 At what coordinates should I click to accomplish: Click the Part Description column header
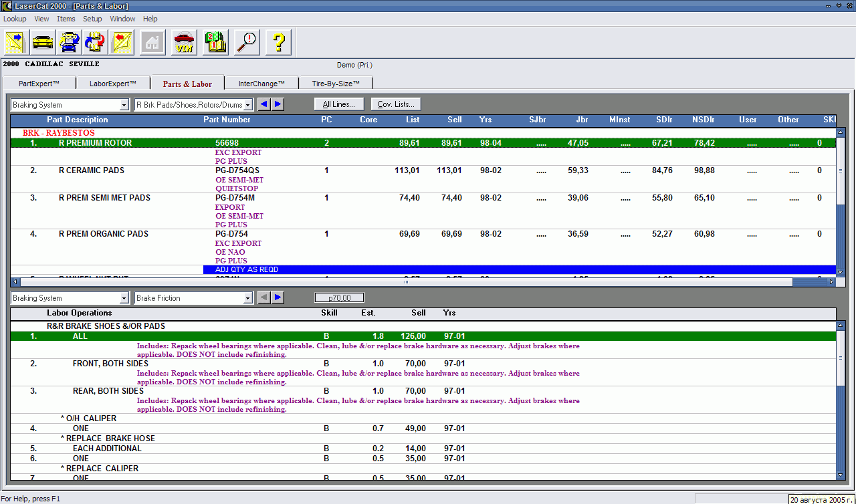[x=77, y=120]
